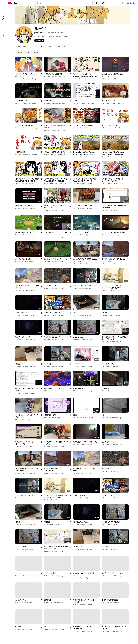This screenshot has height=644, width=138.
Task: Open video title ニコ生に関心領域 1:00:03
Action: pyautogui.click(x=108, y=364)
